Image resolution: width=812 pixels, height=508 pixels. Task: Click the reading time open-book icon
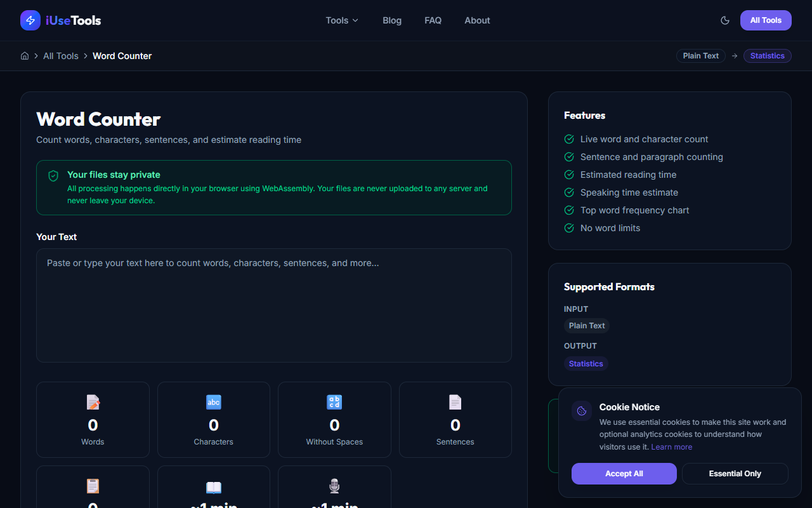pos(213,486)
